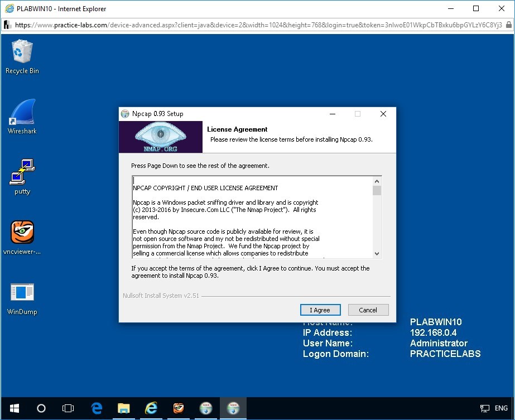Viewport: 515px width, 420px height.
Task: Click the network tray icon
Action: tap(485, 408)
